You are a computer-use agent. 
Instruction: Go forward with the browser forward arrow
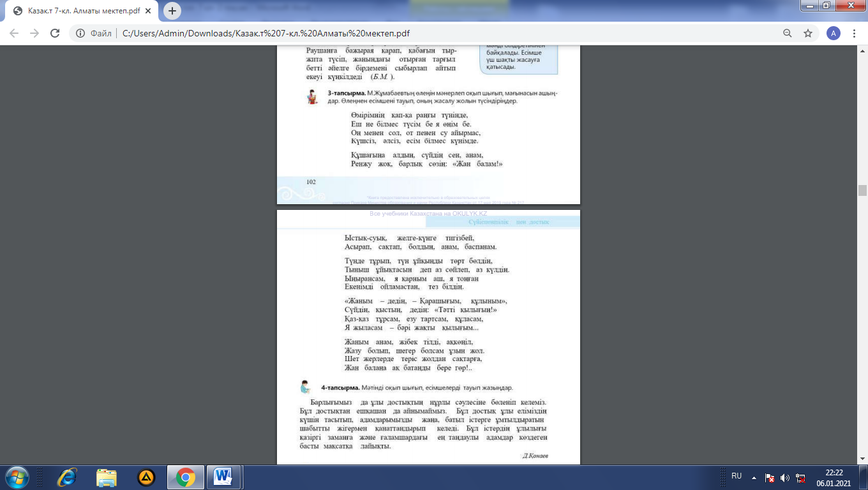click(x=34, y=33)
